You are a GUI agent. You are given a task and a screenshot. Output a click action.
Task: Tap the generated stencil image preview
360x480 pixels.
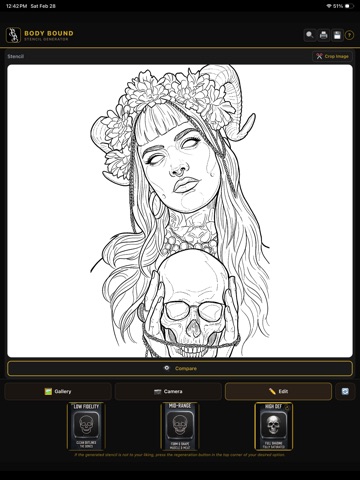(x=180, y=211)
